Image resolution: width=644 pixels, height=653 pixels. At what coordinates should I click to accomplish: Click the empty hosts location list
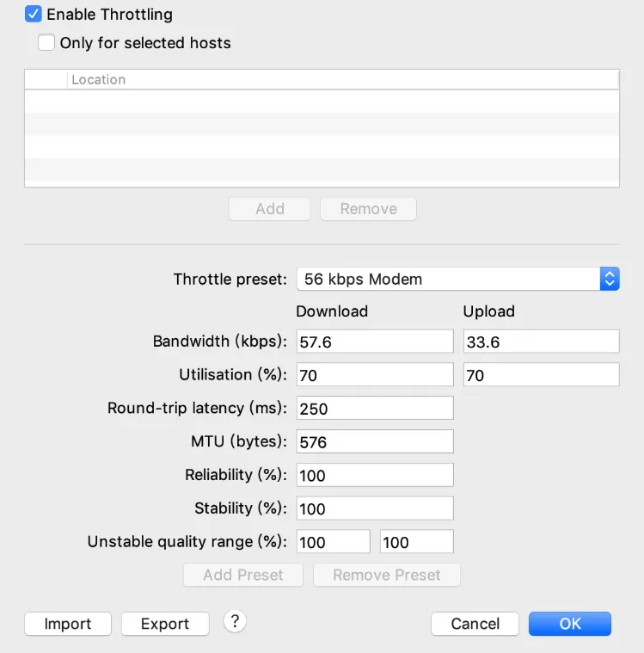click(x=322, y=138)
